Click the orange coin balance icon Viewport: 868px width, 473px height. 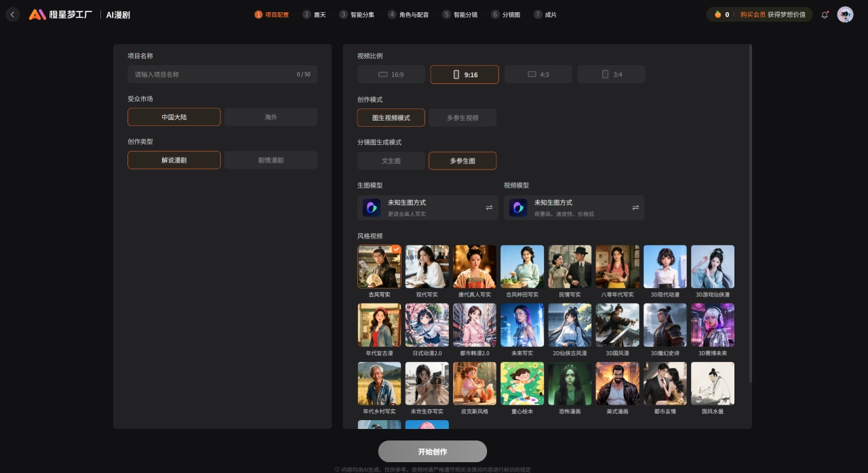717,14
